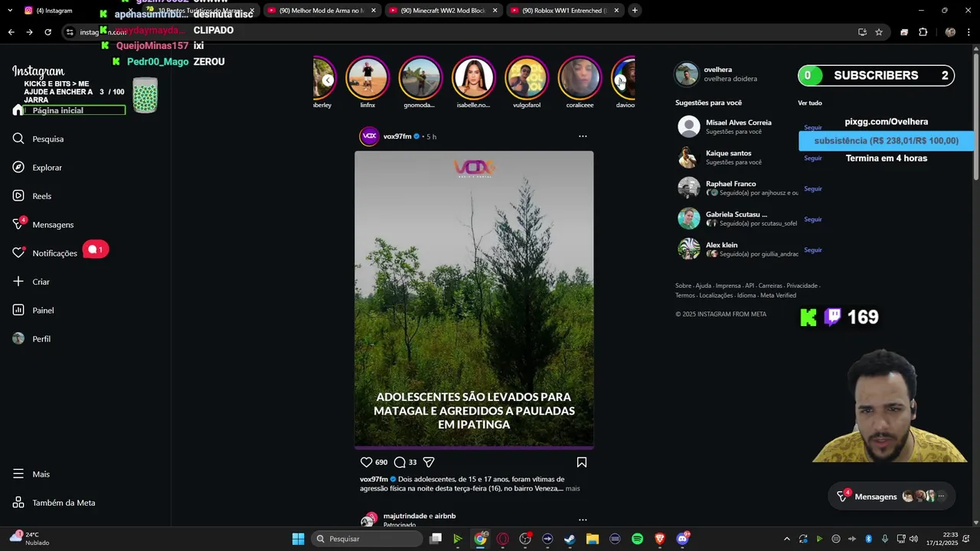Open Meta Verified footer link
This screenshot has height=551, width=980.
pyautogui.click(x=778, y=295)
